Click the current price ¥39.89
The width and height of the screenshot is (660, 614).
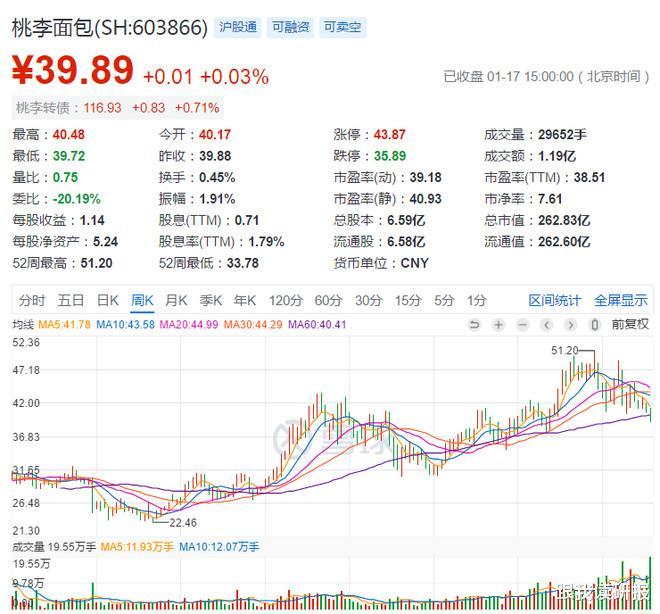click(73, 70)
